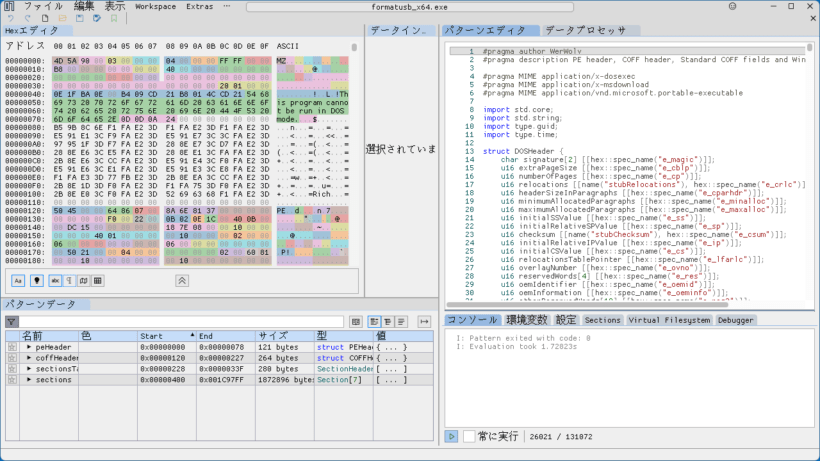Favorite the sectionsTable row star
Screen dimensions: 820x461
click(12, 369)
